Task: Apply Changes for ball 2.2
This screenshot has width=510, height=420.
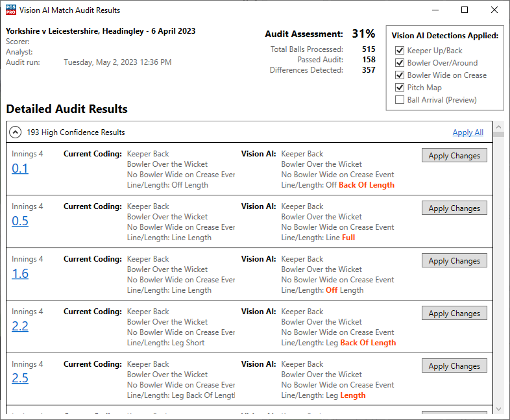Action: tap(454, 314)
